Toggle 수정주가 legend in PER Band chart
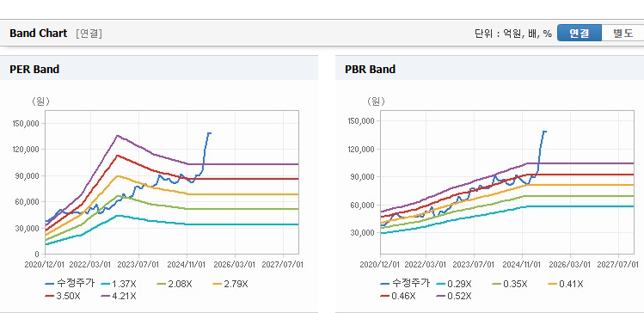This screenshot has height=313, width=644. [x=70, y=283]
